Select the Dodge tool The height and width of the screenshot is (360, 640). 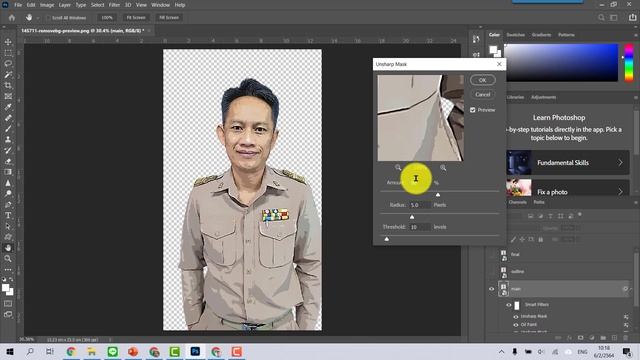coord(8,193)
